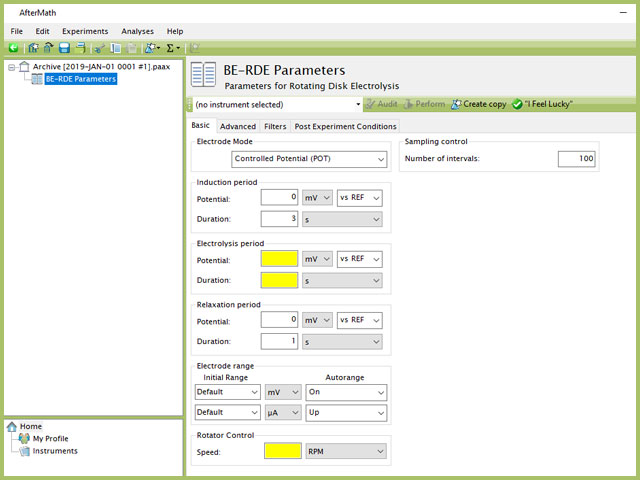Click the yellow Electrolysis Potential field
640x480 pixels.
pyautogui.click(x=279, y=259)
